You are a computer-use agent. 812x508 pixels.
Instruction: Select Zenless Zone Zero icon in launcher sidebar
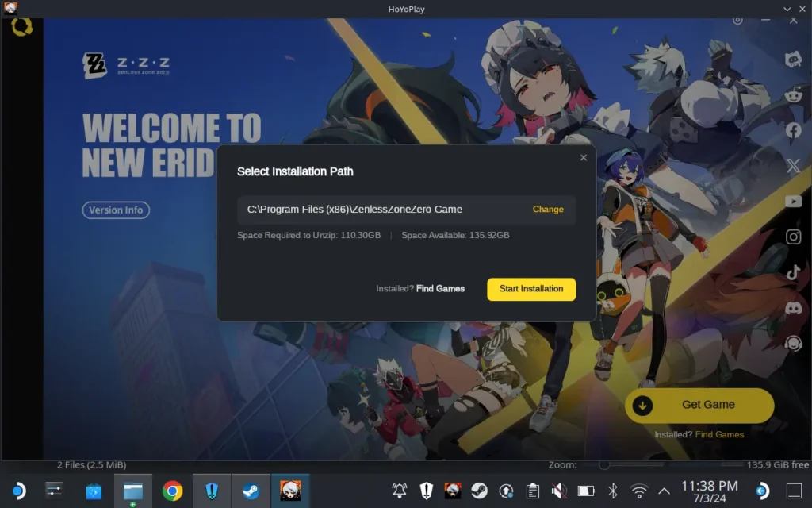point(21,27)
